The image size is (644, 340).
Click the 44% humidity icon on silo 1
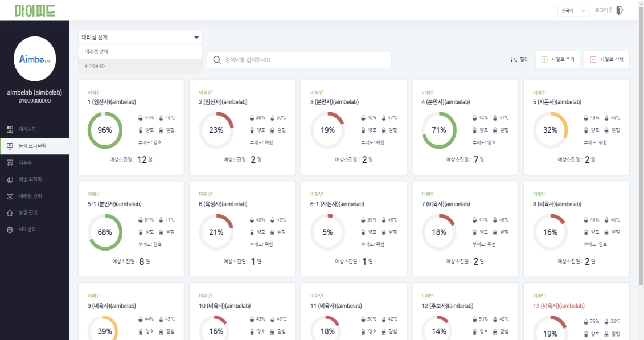point(141,118)
